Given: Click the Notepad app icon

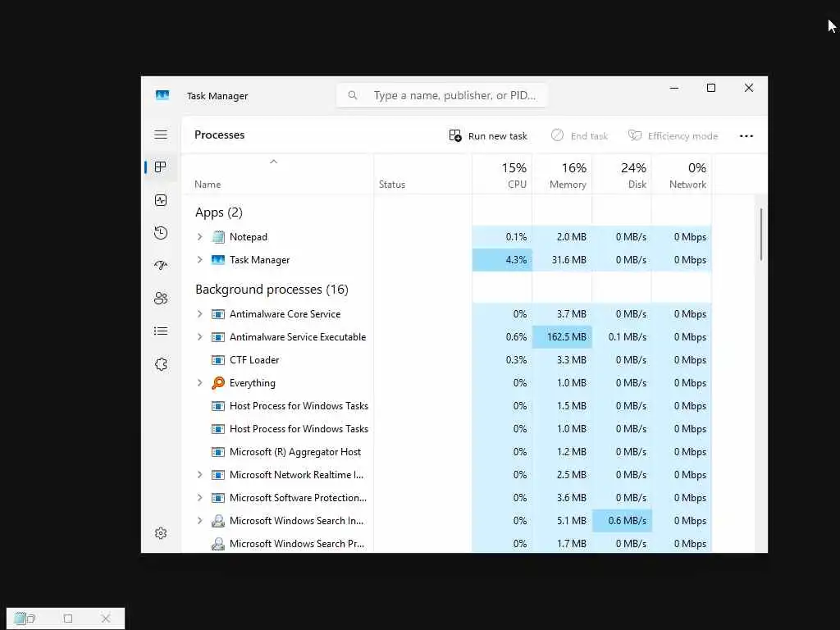Looking at the screenshot, I should [218, 237].
